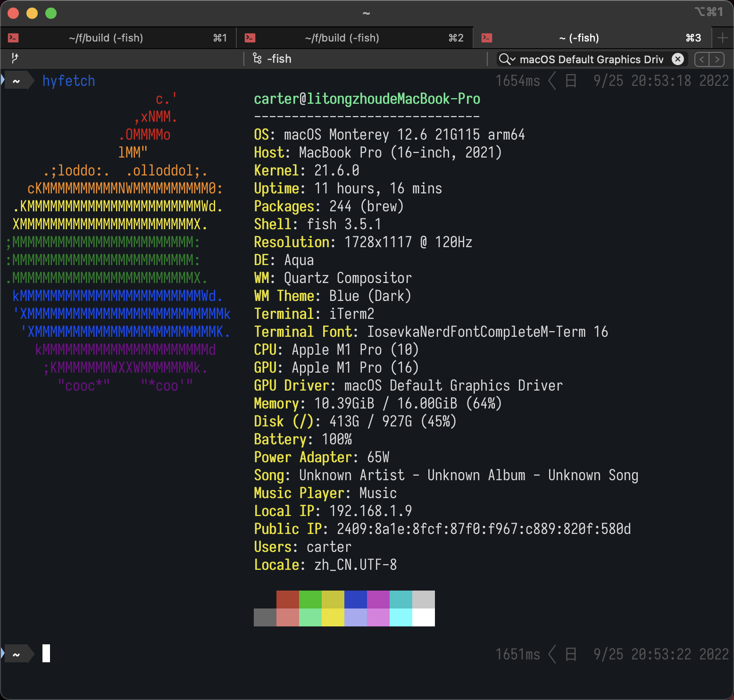Click the terminal icon on the first ~/f/build tab

13,38
